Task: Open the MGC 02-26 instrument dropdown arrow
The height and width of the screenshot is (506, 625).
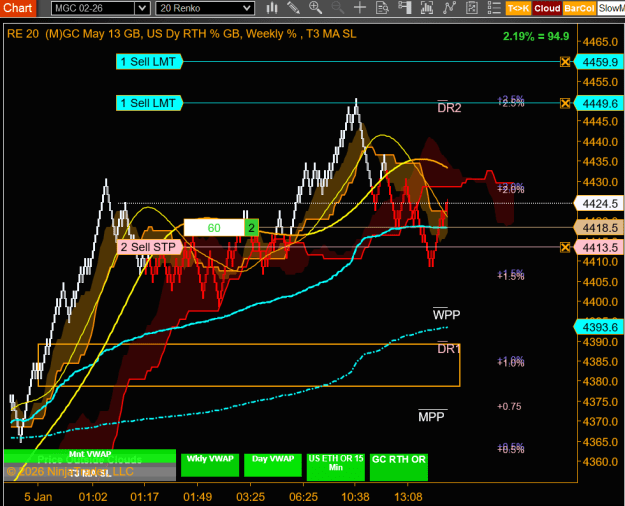Action: (x=142, y=8)
